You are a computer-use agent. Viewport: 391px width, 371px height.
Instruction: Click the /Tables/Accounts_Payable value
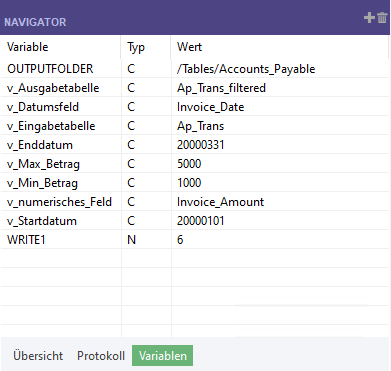[246, 69]
